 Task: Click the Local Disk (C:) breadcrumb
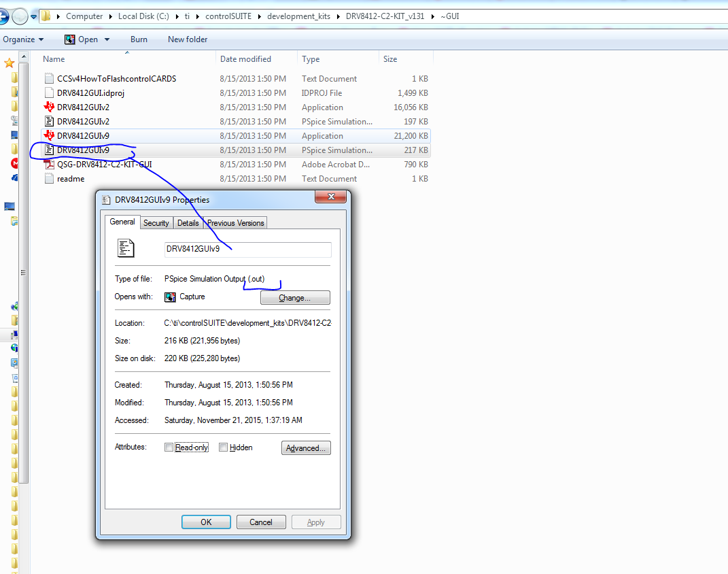coord(143,16)
